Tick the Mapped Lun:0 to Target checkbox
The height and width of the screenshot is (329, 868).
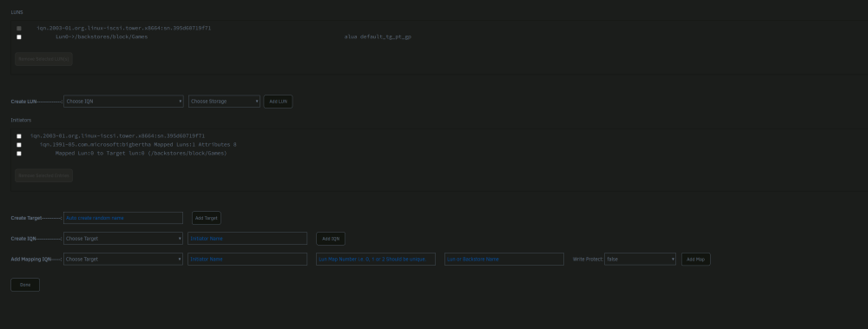(x=19, y=154)
